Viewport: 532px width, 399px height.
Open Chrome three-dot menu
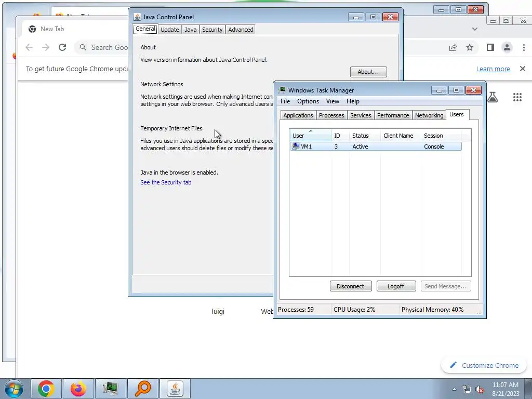[524, 47]
